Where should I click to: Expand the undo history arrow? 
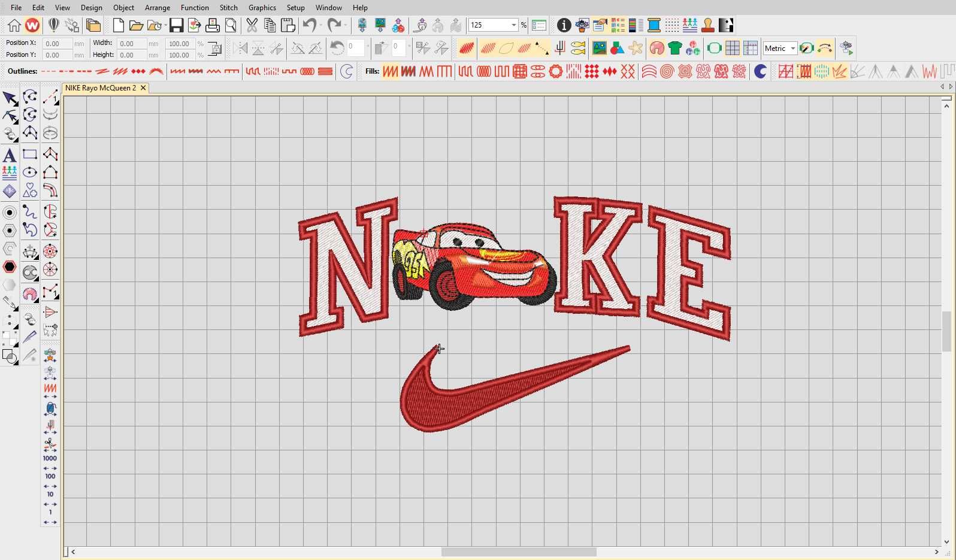320,25
